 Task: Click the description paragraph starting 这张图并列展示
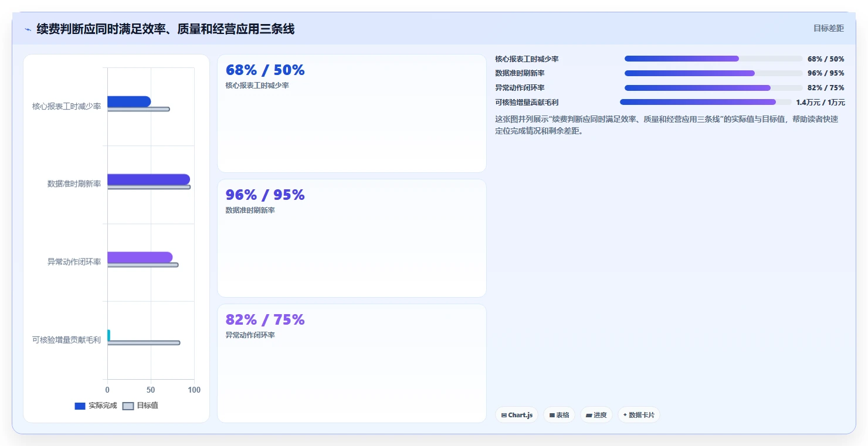tap(667, 125)
